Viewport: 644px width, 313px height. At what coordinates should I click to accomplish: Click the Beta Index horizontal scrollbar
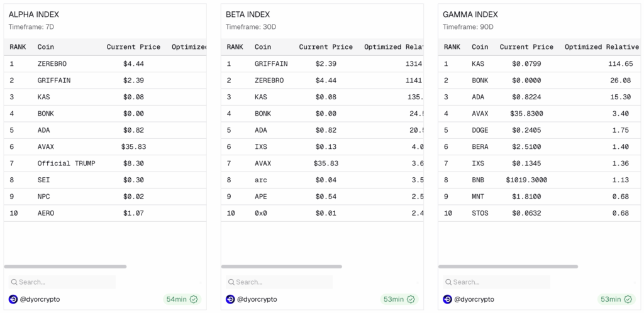[282, 266]
